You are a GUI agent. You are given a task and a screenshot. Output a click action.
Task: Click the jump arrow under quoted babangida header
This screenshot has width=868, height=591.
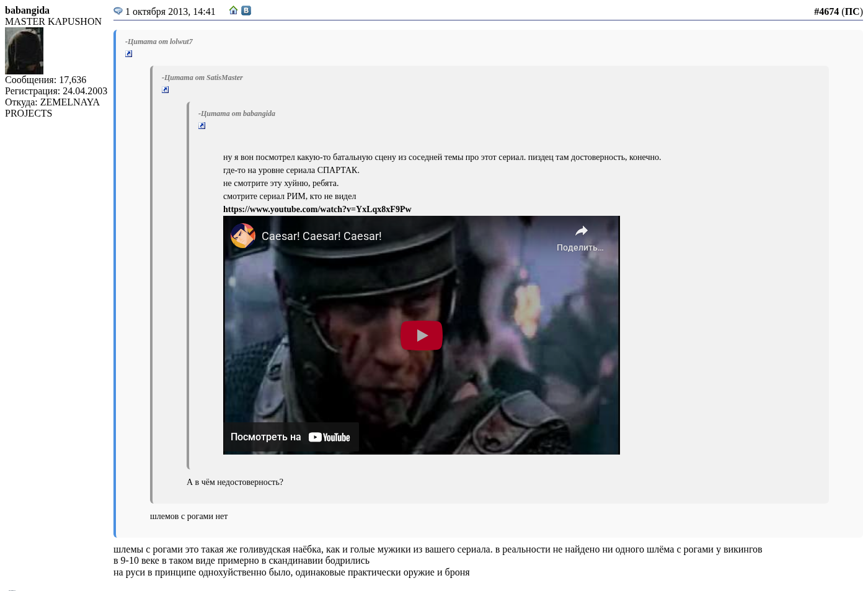pos(202,126)
